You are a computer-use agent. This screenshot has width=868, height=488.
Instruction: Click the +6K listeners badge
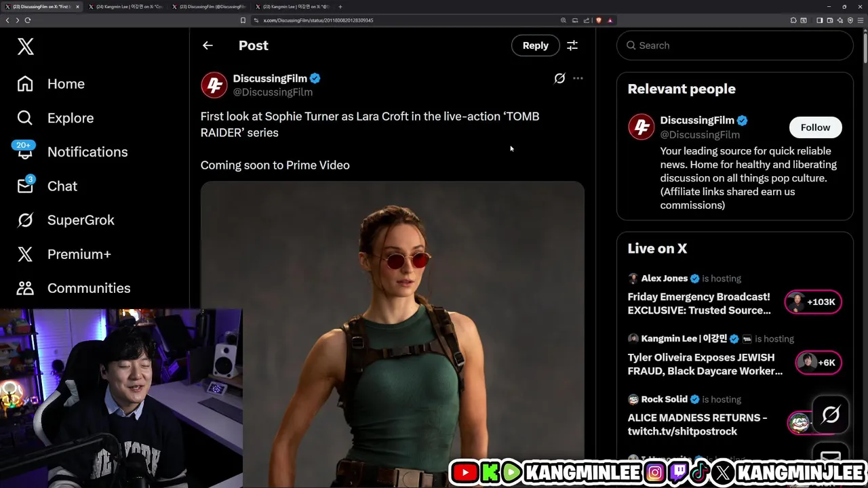[x=818, y=363]
